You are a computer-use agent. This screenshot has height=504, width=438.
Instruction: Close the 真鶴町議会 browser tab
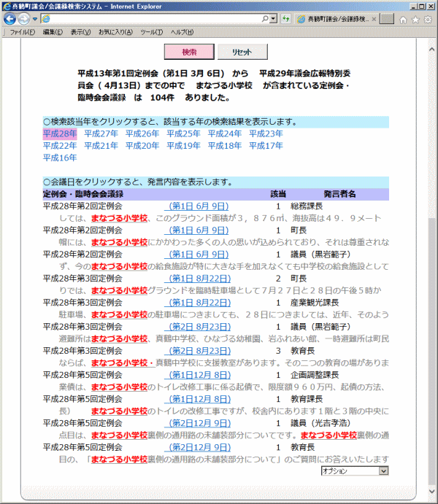374,19
